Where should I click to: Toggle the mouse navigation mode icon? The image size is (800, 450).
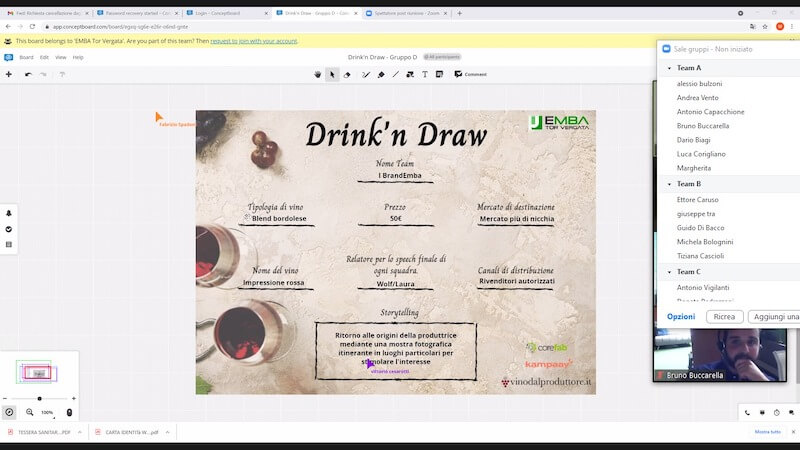click(x=69, y=412)
